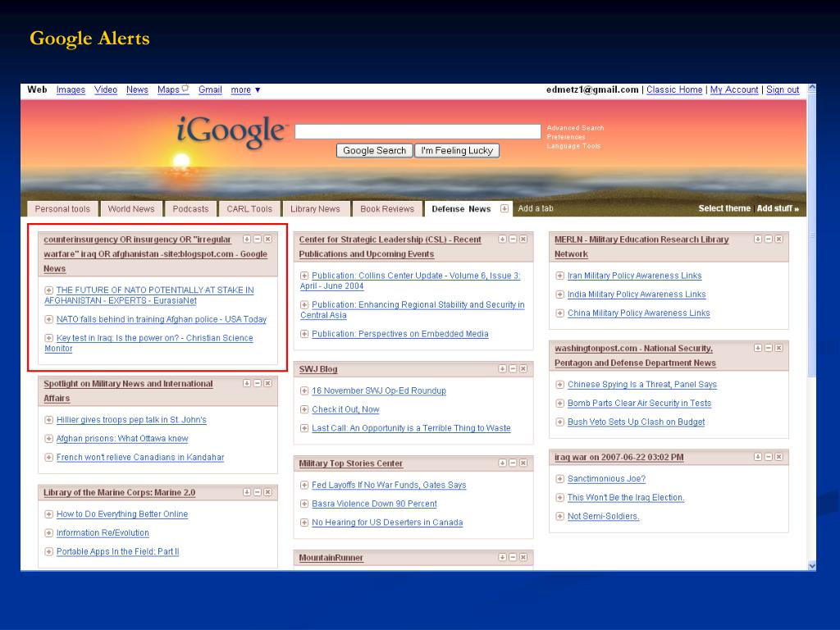This screenshot has height=630, width=840.
Task: Expand Chinese Spying Is a Threat preview
Action: [x=559, y=384]
